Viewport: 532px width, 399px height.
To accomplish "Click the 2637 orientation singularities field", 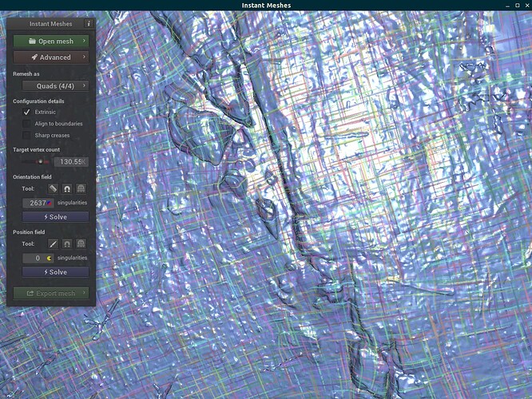I will click(38, 203).
